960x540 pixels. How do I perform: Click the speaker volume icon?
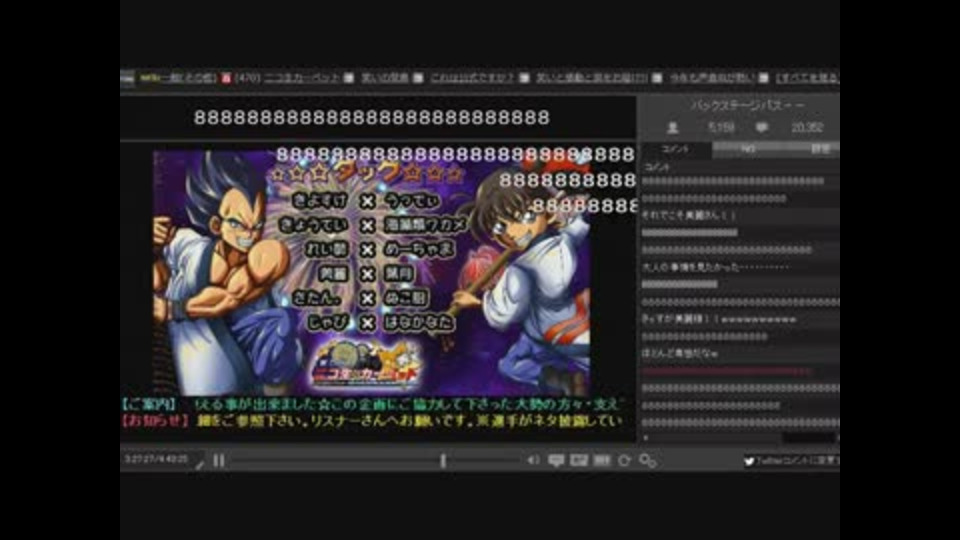click(533, 460)
